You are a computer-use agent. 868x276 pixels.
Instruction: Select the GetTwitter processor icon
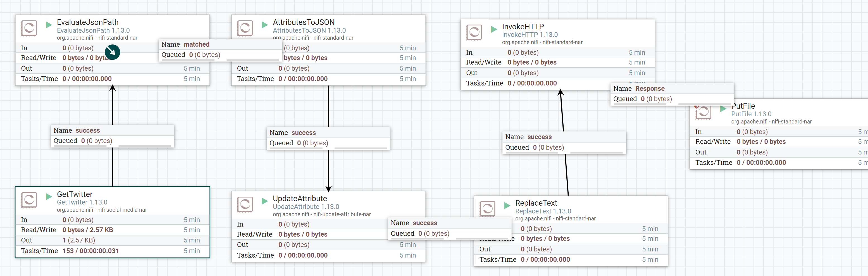pos(29,200)
